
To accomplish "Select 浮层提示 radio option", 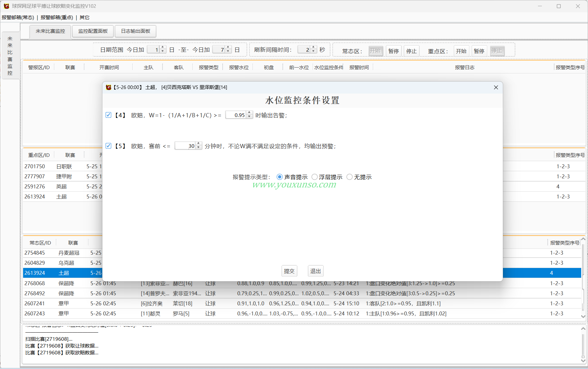I will coord(315,177).
